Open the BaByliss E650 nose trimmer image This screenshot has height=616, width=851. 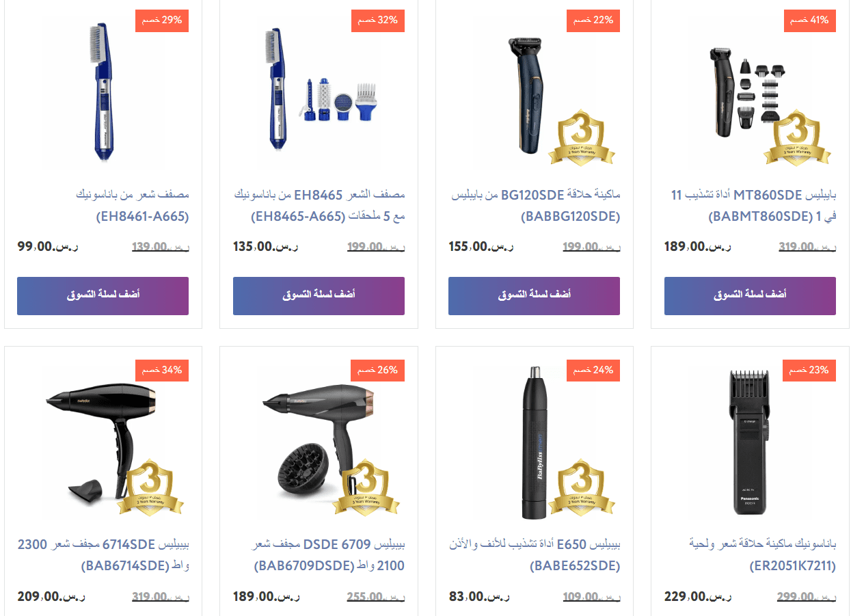point(535,443)
